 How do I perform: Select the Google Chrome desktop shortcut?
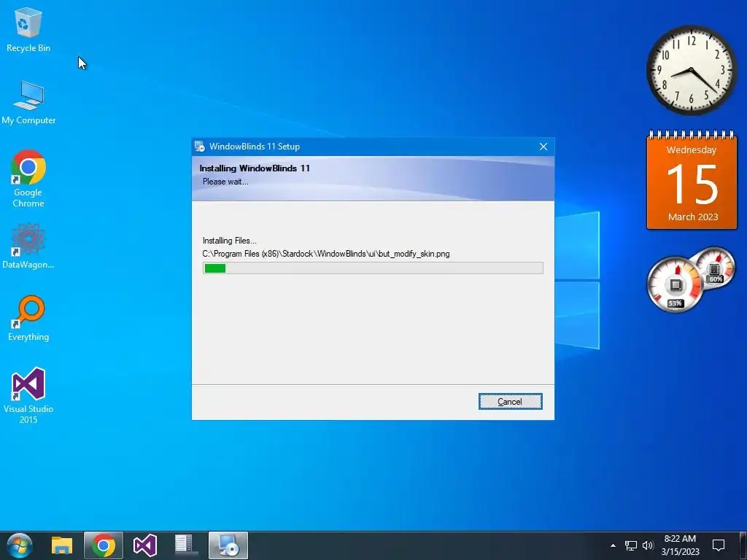(x=28, y=179)
